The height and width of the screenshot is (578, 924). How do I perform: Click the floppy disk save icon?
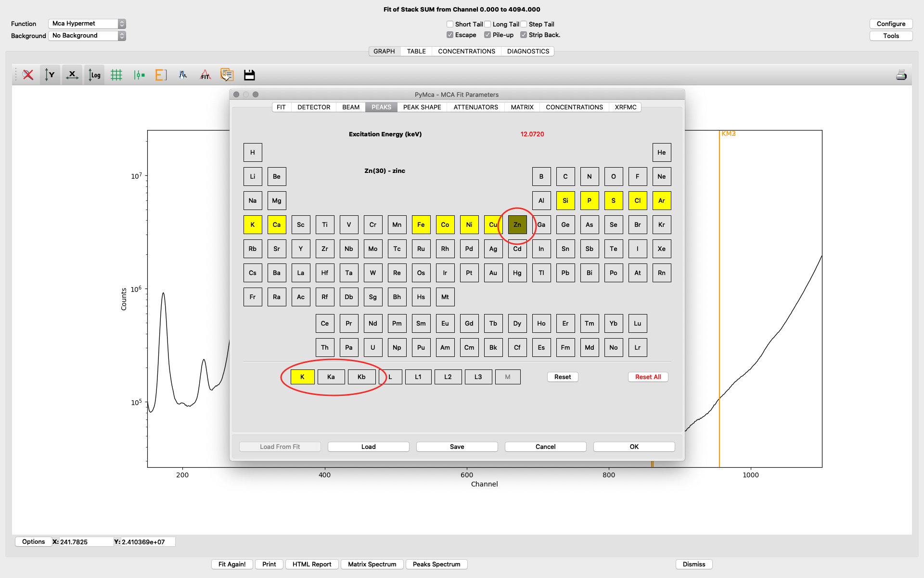249,75
